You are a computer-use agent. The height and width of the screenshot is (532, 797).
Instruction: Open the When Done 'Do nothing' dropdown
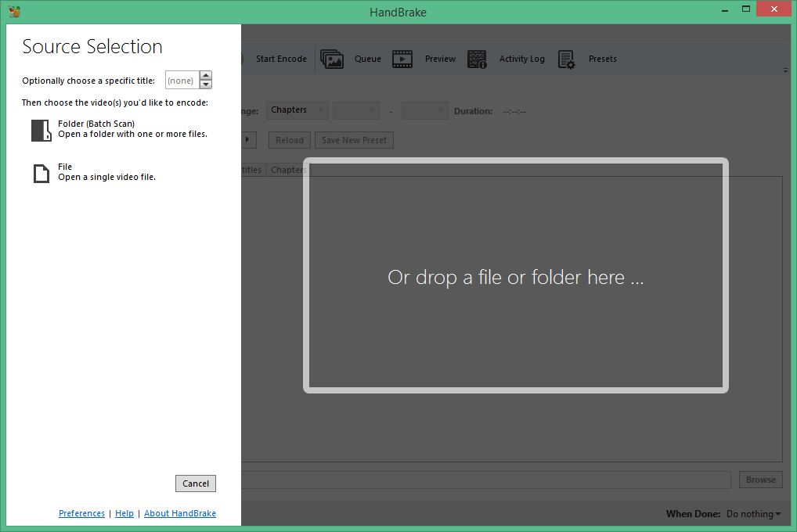[753, 514]
